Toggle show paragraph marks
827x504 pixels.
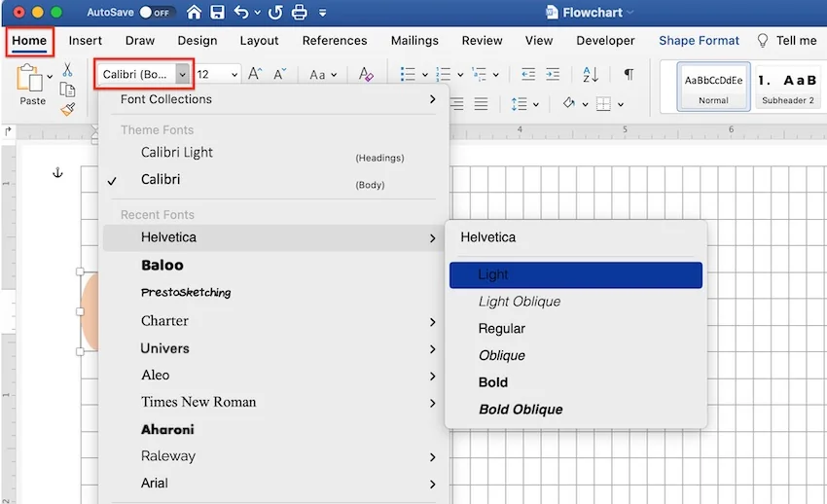[x=629, y=74]
